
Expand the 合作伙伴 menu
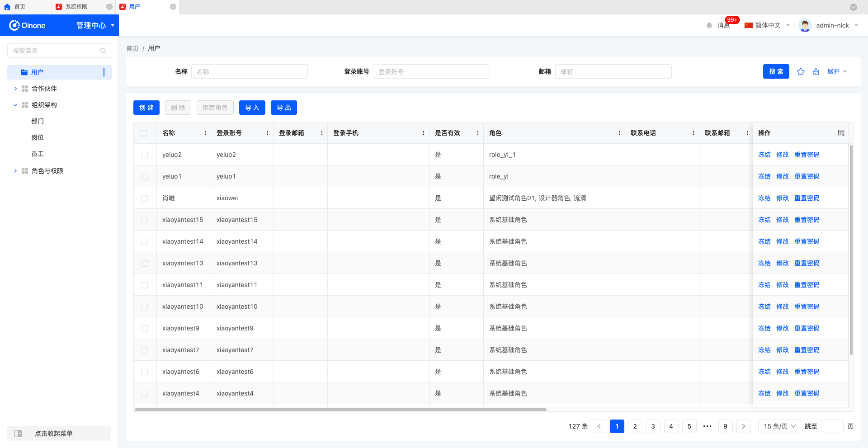[x=15, y=89]
